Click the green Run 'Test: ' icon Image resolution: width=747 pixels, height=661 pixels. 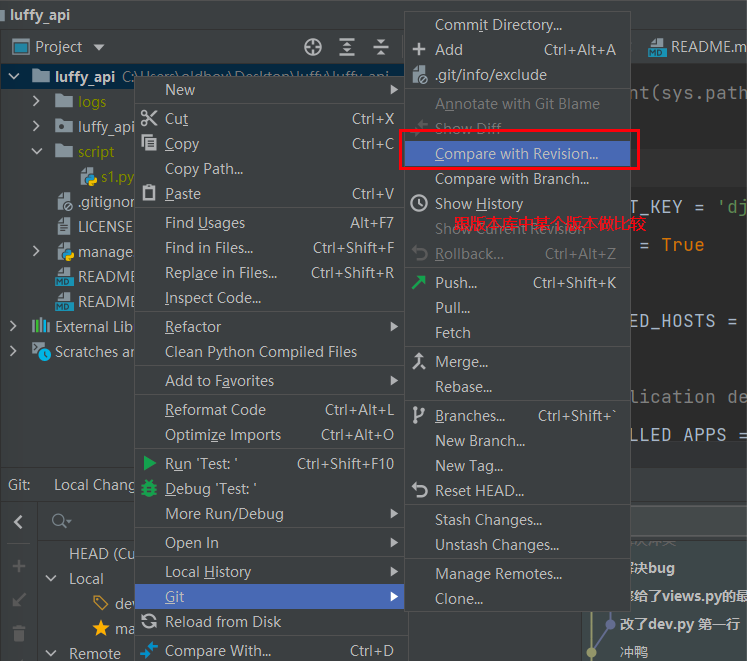tap(150, 463)
